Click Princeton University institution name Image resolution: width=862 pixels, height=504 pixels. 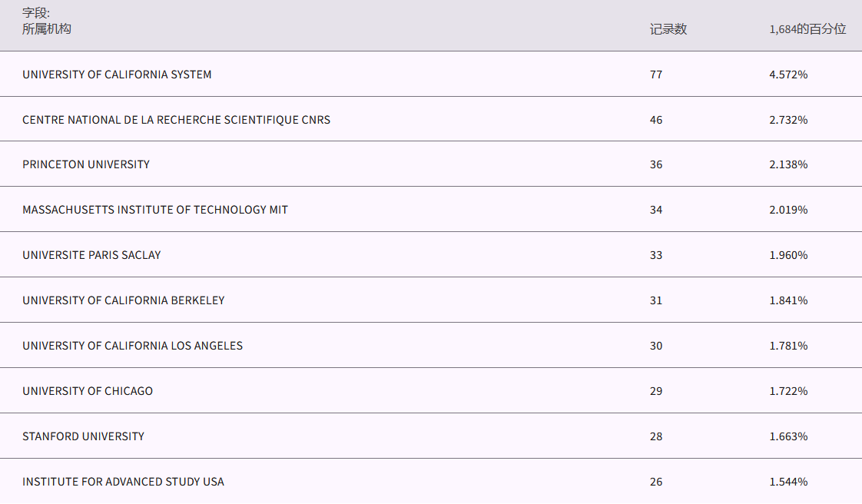86,164
